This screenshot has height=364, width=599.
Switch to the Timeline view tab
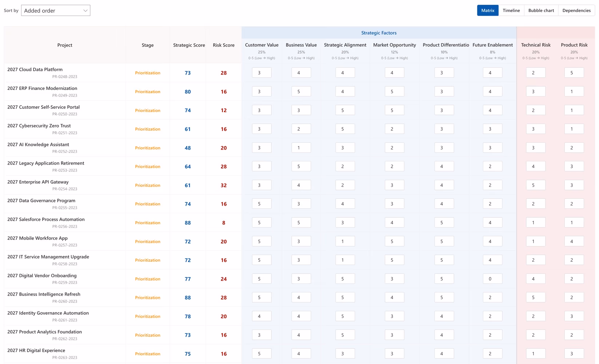coord(511,11)
